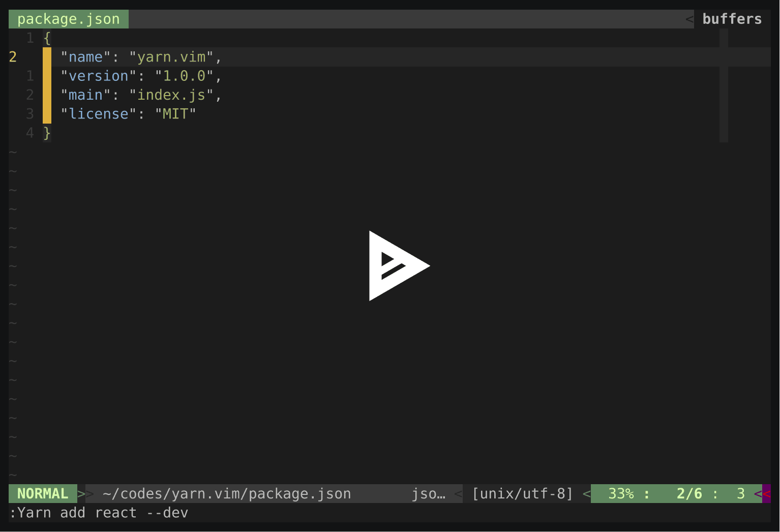
Task: Click the "main" key
Action: click(85, 95)
